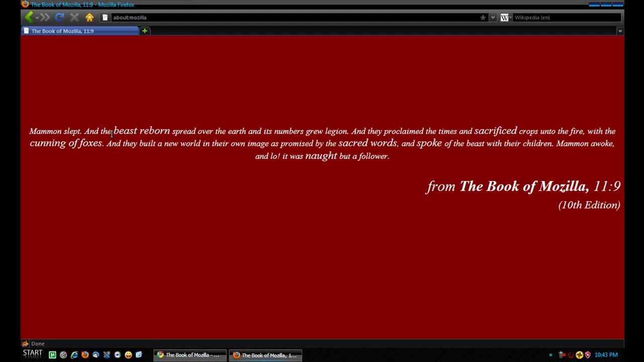Click the Done status text
The image size is (644, 362).
(38, 343)
